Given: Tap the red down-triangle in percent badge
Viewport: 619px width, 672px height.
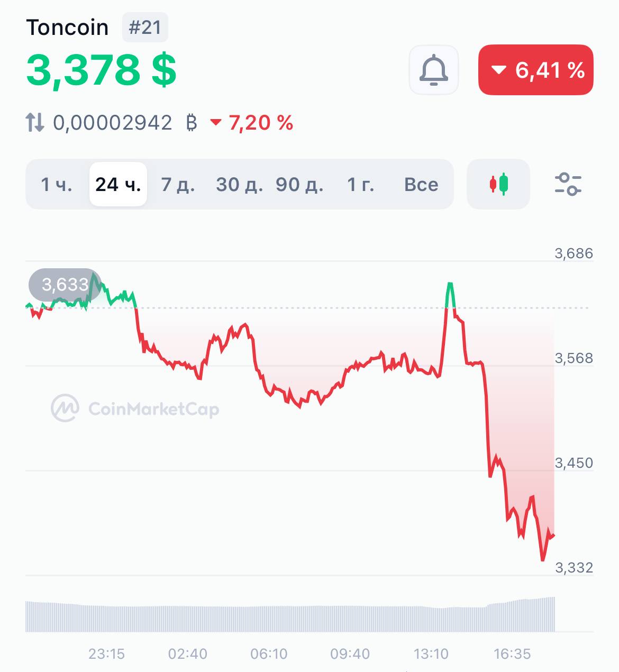Looking at the screenshot, I should 499,70.
